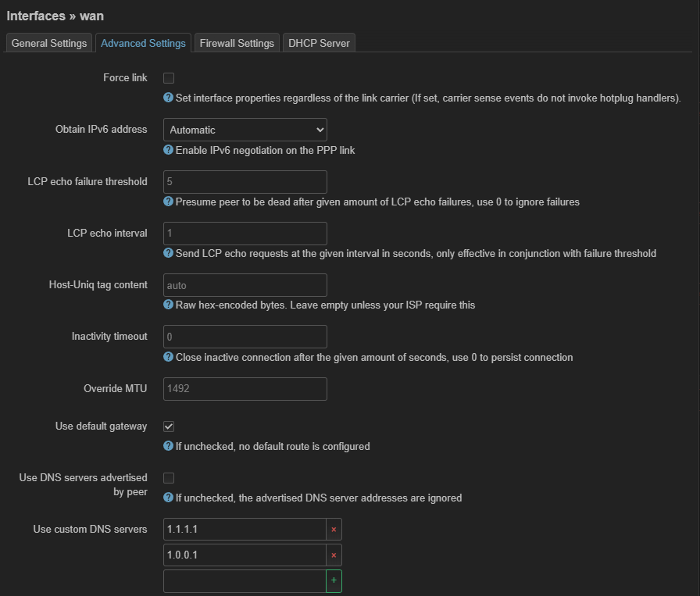Click the help icon under Force link
The image size is (700, 596).
point(168,98)
